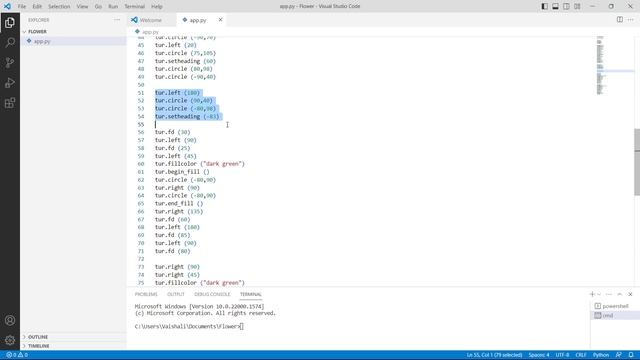Open errors and warnings status indicator
The image size is (640, 360).
click(17, 355)
